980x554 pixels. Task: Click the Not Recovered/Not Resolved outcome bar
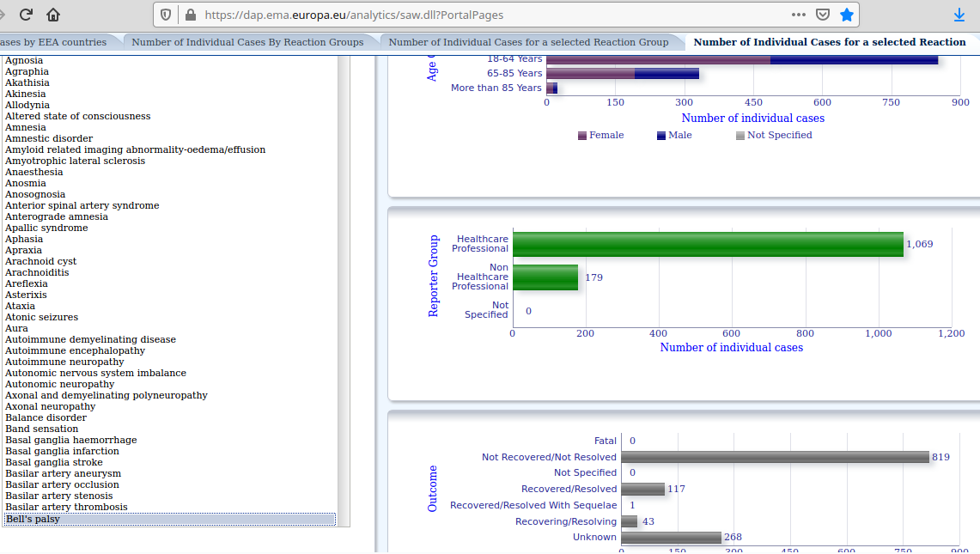coord(774,457)
